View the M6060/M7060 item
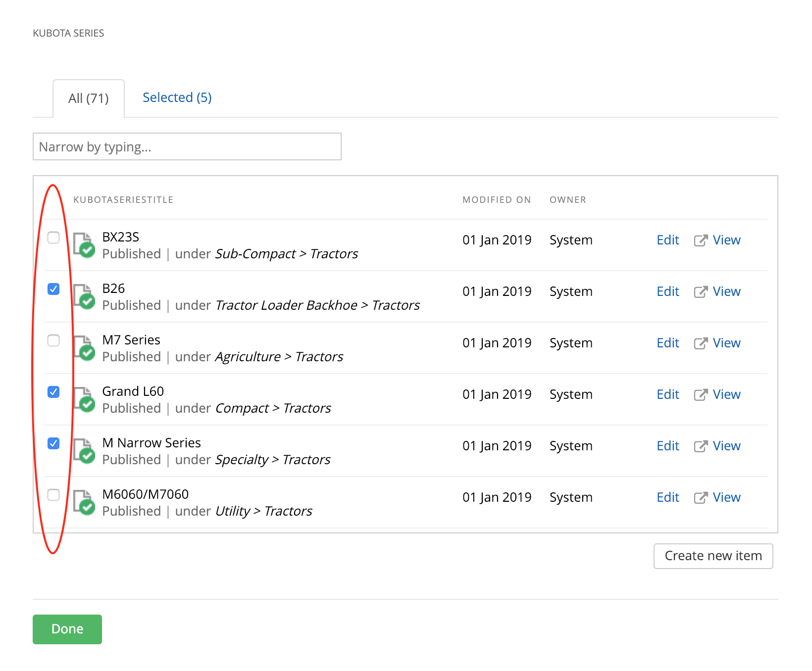This screenshot has height=671, width=812. [727, 497]
